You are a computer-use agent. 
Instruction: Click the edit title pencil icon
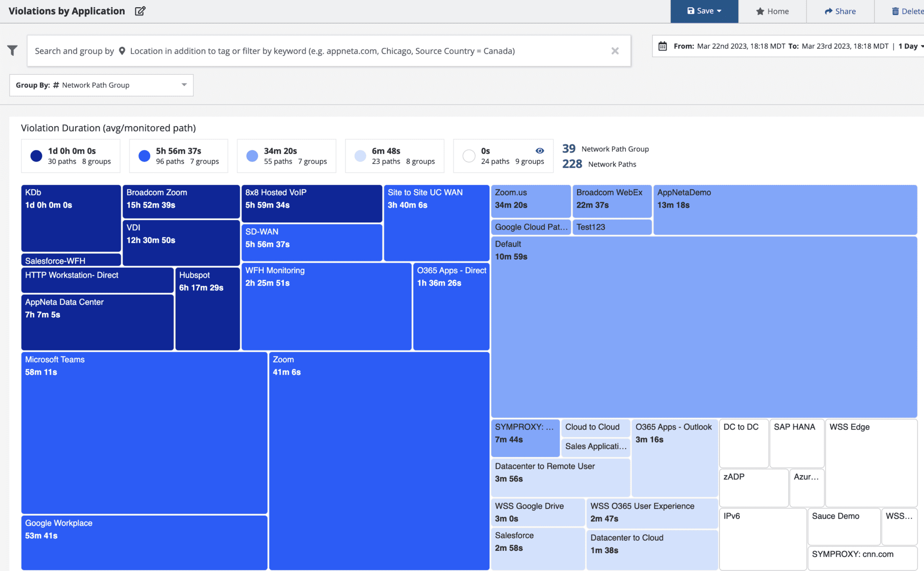coord(140,11)
